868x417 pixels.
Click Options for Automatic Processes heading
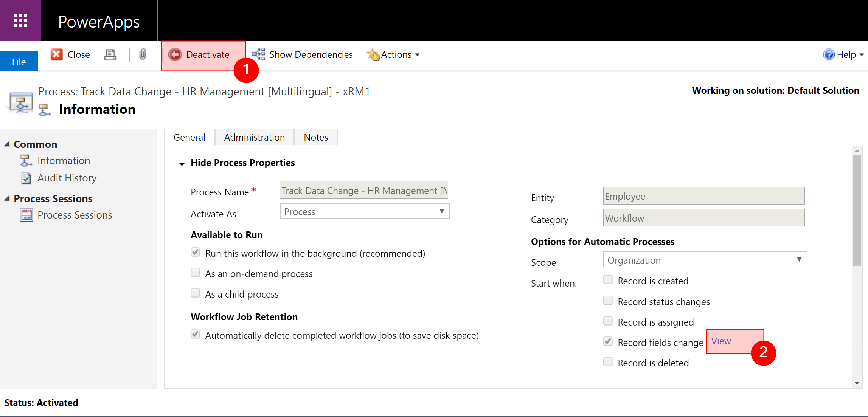click(602, 242)
